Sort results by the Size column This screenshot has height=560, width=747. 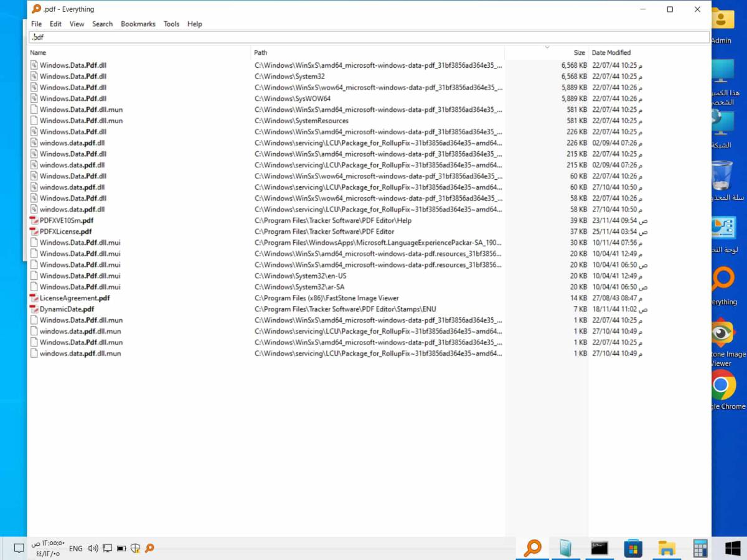pyautogui.click(x=579, y=53)
